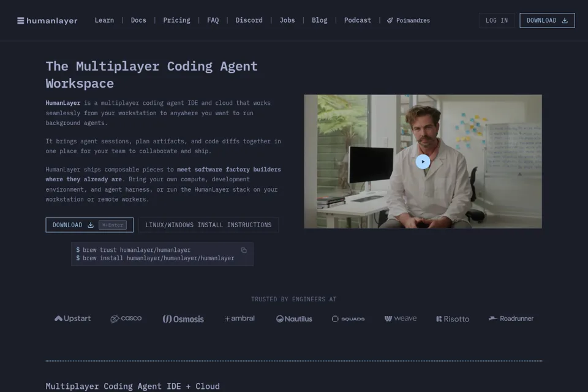Click the Risotto logo

[453, 319]
